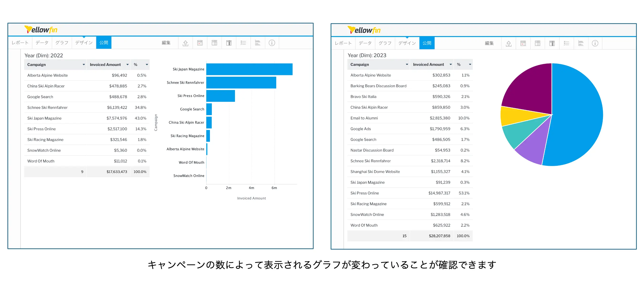Open the Invoiced Amount column dropdown in the 2022 table
This screenshot has width=644, height=290.
tap(127, 64)
